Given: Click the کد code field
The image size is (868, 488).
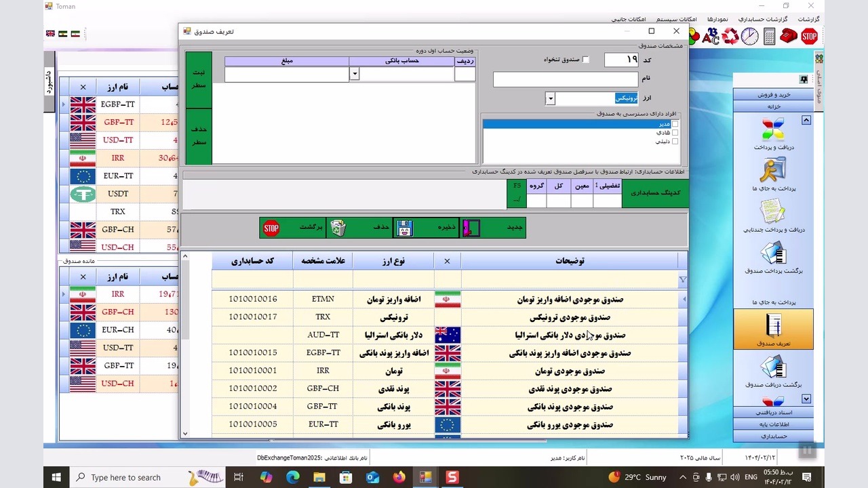Looking at the screenshot, I should click(x=621, y=60).
